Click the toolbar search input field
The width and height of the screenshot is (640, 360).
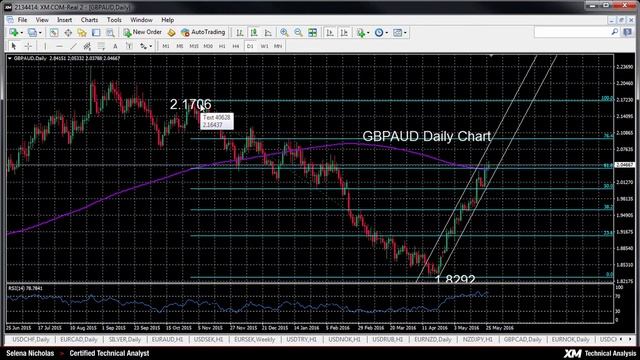(572, 32)
